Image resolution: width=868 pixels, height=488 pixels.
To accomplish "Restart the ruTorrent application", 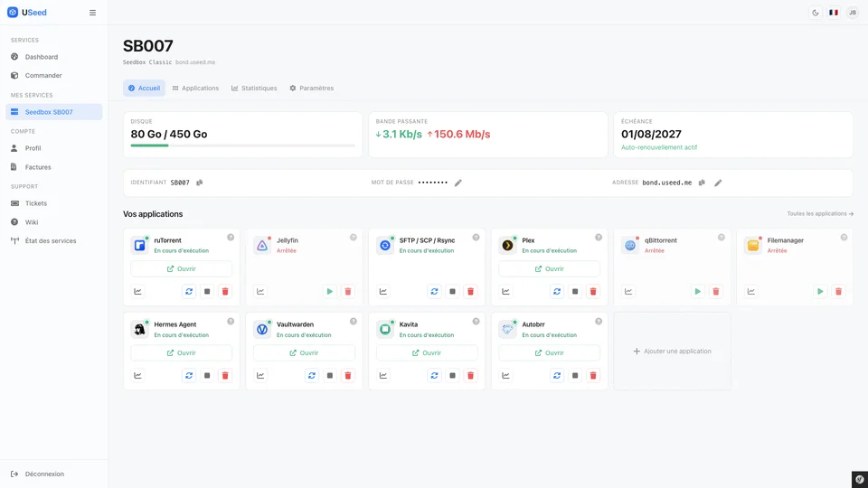I will 189,292.
